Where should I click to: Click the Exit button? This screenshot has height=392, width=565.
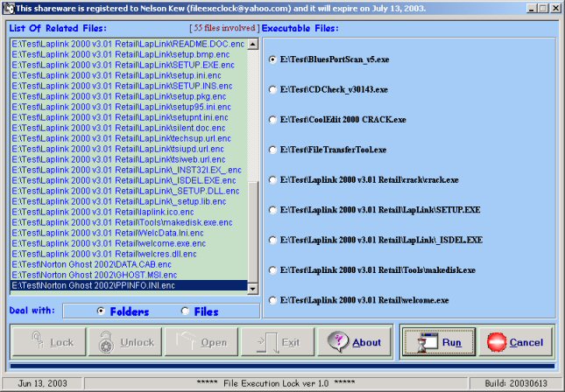278,341
